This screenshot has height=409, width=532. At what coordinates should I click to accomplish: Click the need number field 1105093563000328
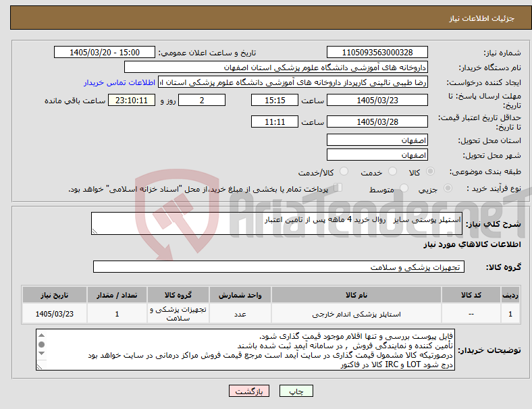coord(377,53)
